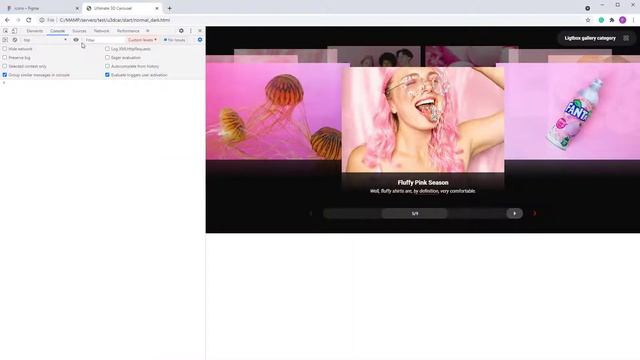Close the DevTools panel
Screen dimensions: 640x360
point(200,31)
